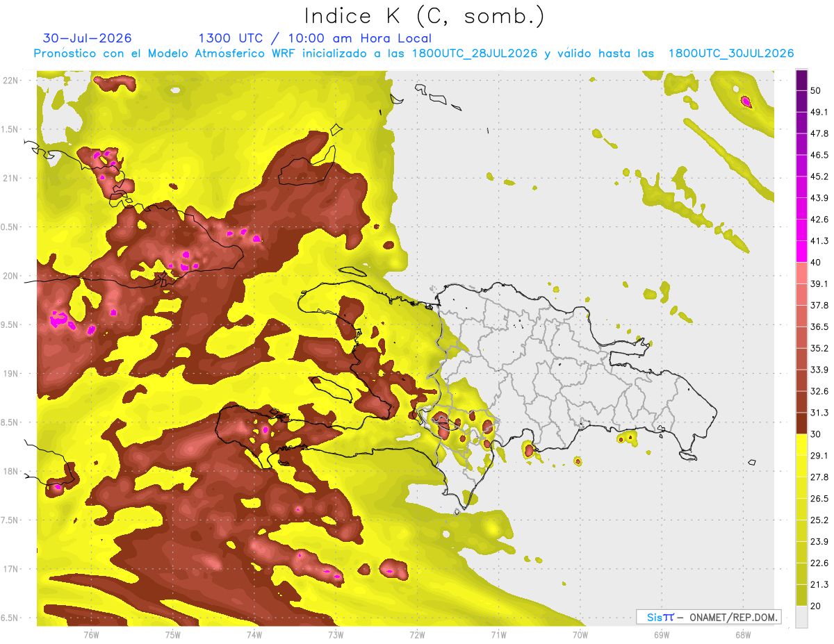Select the forecast date '30-Jul-2026'
This screenshot has height=644, width=834.
point(87,38)
